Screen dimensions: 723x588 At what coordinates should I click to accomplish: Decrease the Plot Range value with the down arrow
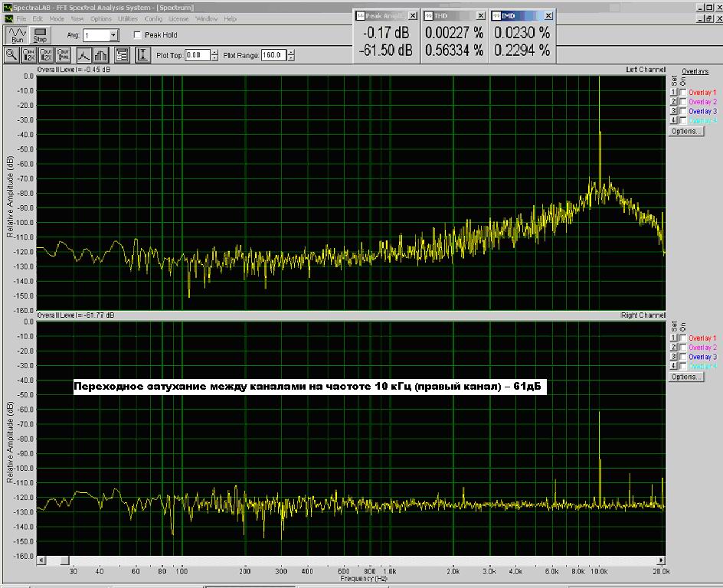coord(291,58)
